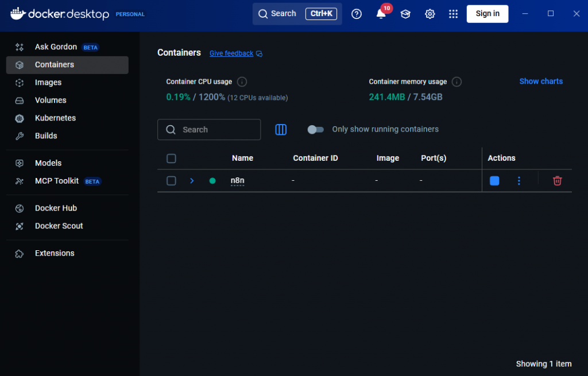Screen dimensions: 588x376
Task: Open the MCP Toolkit section
Action: (67, 181)
